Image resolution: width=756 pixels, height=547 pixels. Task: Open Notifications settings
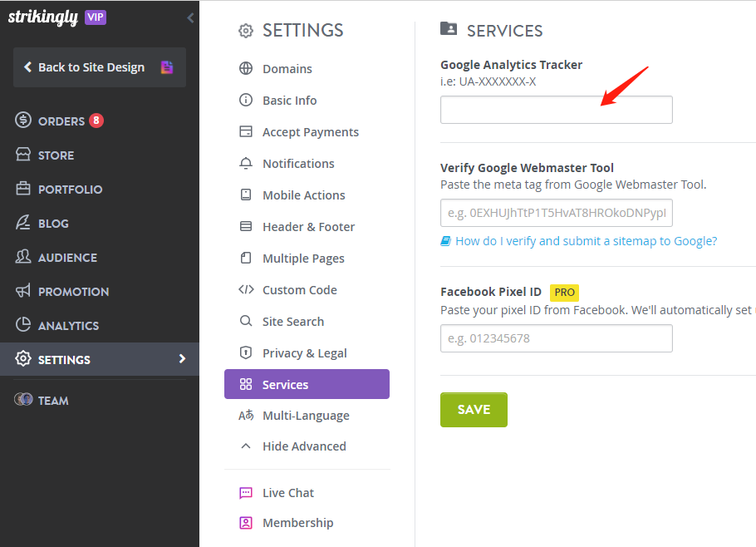click(298, 164)
